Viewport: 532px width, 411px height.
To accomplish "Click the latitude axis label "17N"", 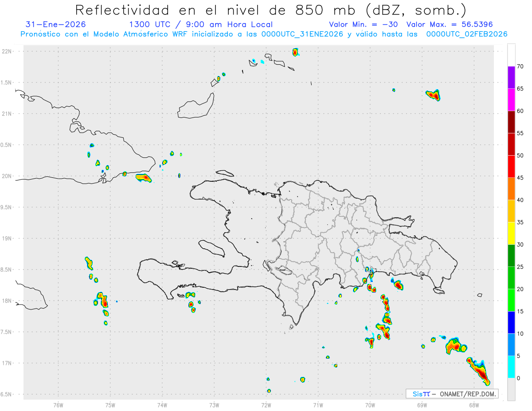I will pos(8,363).
